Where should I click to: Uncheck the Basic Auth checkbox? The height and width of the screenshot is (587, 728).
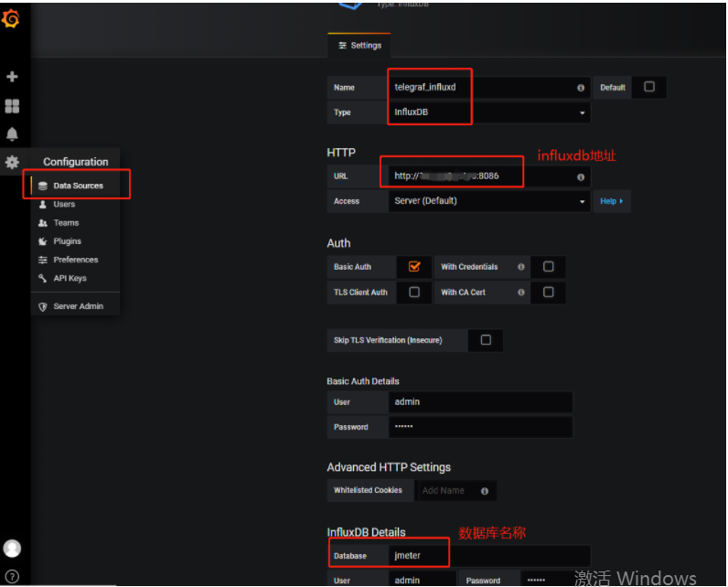[414, 266]
